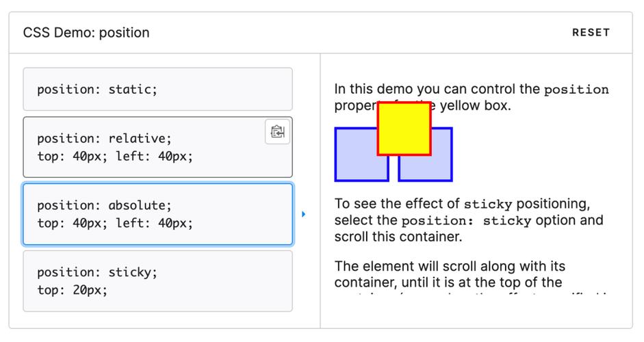Screen dimensions: 644x342
Task: Click the "In this demo you can control" sentence
Action: [x=438, y=90]
